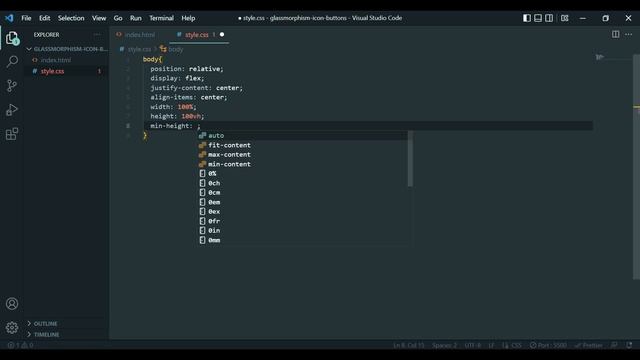Switch to the style.css tab

coord(197,35)
